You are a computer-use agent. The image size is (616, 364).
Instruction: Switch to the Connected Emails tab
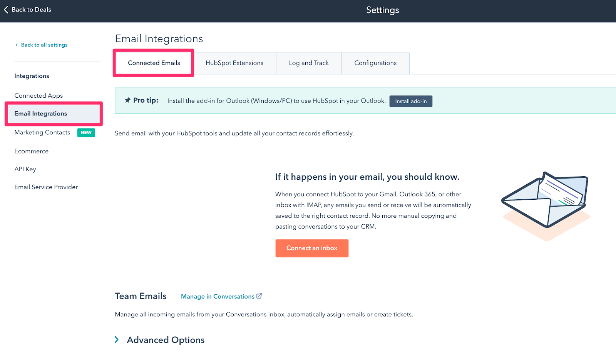point(154,63)
